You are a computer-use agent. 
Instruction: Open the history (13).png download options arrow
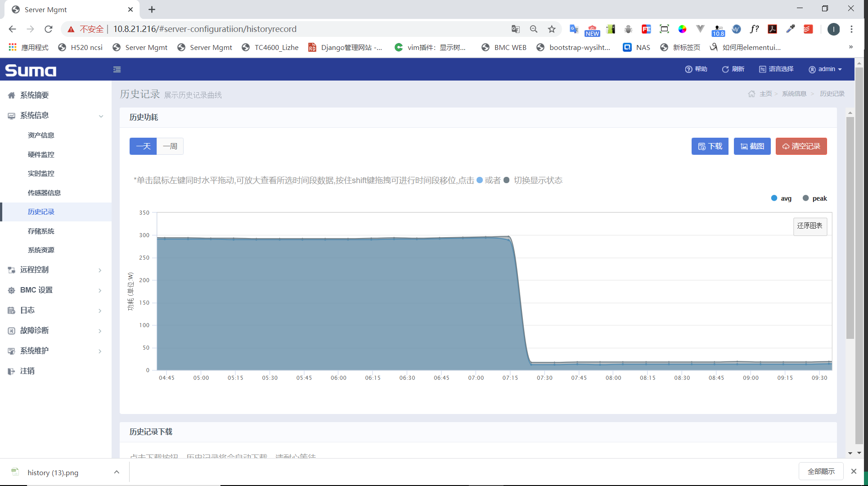pyautogui.click(x=117, y=472)
